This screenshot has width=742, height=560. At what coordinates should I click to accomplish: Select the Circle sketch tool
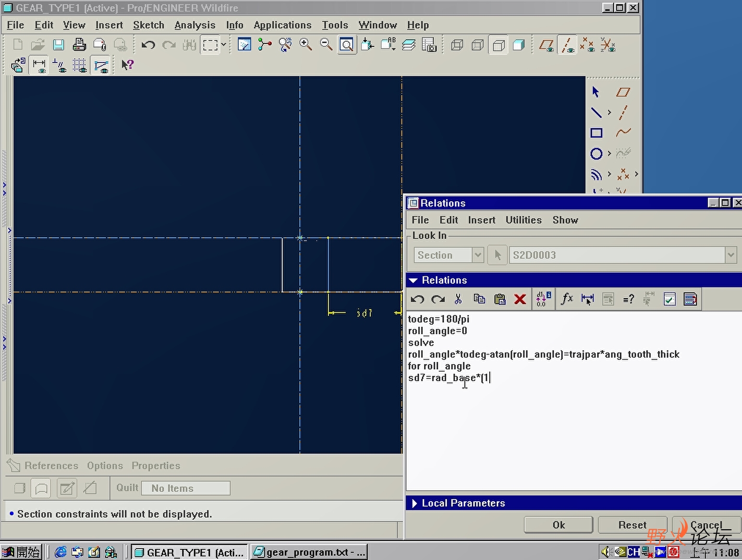point(596,153)
